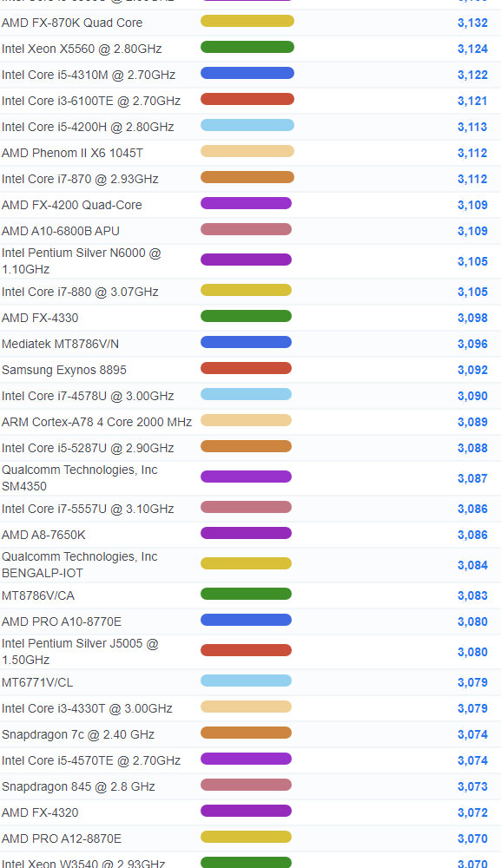This screenshot has width=501, height=868.
Task: Click the red bar for Samsung Exynos 8895
Action: (x=246, y=368)
